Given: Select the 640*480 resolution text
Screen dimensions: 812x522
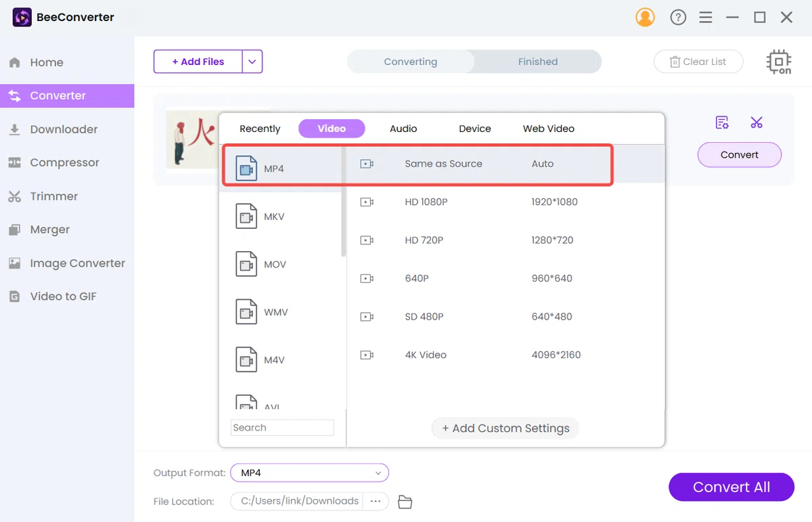Looking at the screenshot, I should (x=552, y=317).
